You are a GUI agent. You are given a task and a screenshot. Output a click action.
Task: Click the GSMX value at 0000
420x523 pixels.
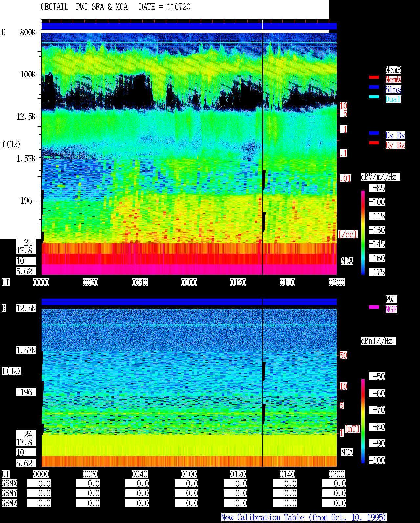(x=39, y=483)
